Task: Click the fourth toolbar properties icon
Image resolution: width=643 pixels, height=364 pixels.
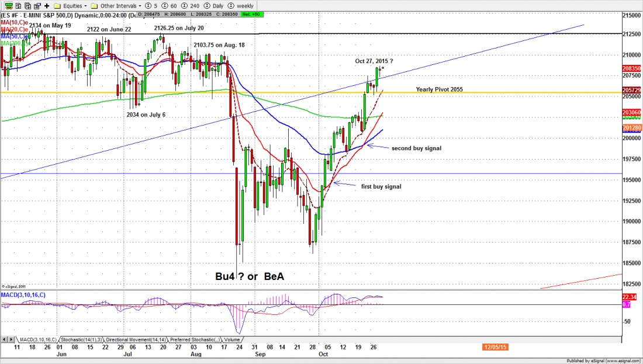Action: pos(36,5)
